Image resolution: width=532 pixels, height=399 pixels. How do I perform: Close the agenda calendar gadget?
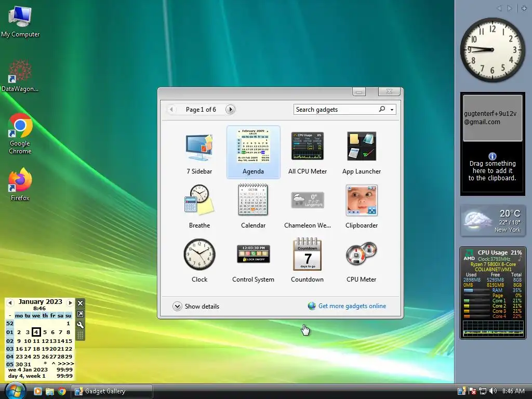(x=80, y=303)
